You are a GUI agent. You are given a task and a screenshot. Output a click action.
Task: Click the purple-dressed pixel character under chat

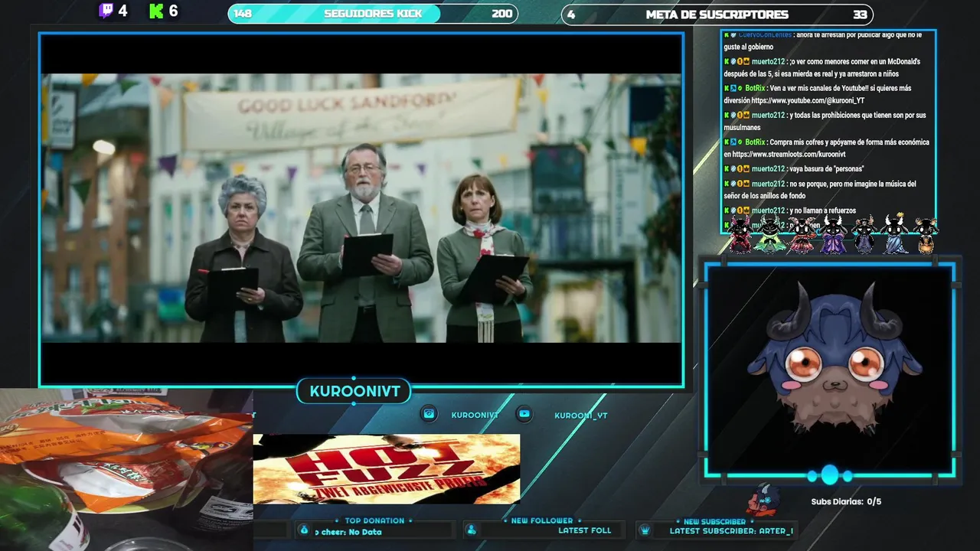[834, 234]
